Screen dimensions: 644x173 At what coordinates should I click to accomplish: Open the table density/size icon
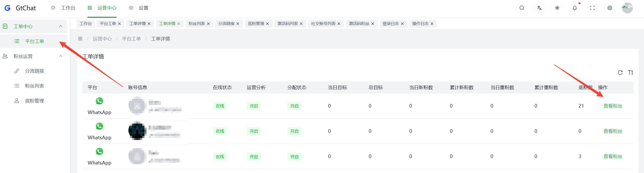(x=630, y=73)
